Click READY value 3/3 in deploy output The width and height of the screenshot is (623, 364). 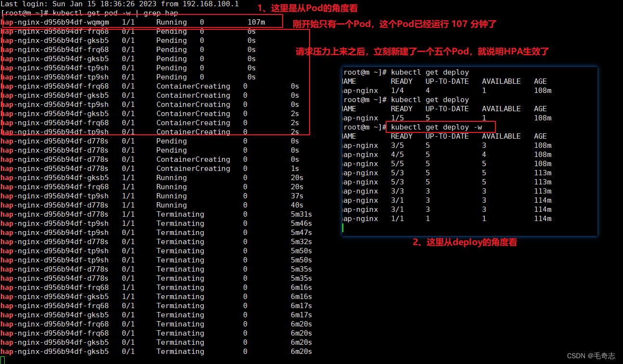pyautogui.click(x=397, y=191)
